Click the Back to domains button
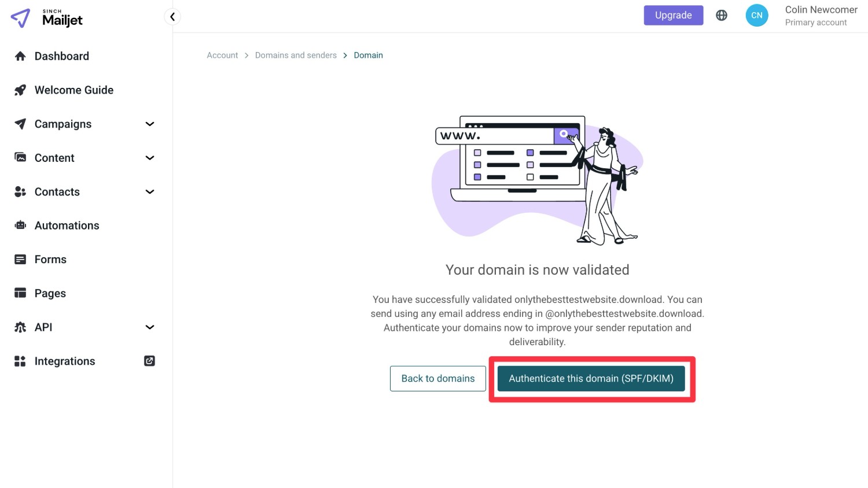Image resolution: width=868 pixels, height=488 pixels. tap(438, 379)
